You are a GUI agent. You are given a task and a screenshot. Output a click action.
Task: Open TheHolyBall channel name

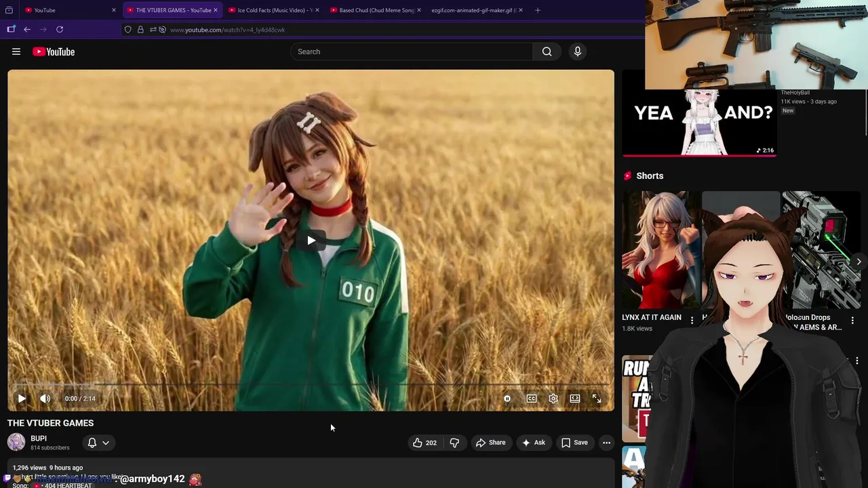tap(795, 93)
